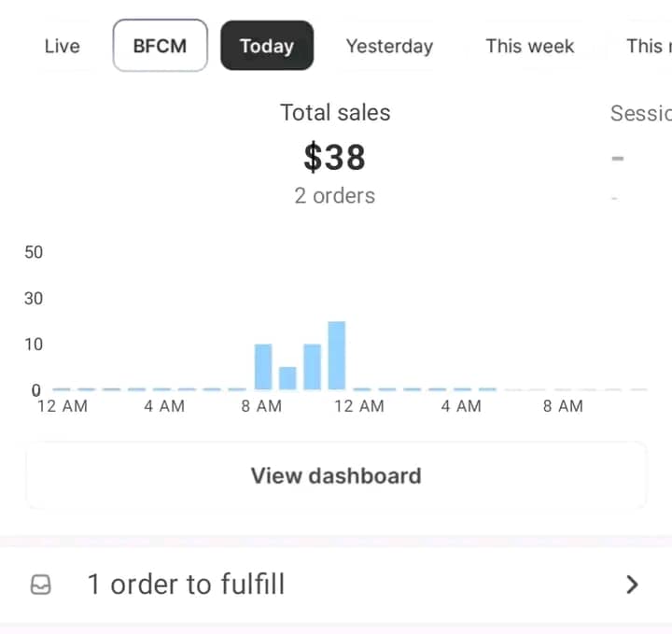Click the inbox icon beside order to fulfill
The image size is (672, 634).
[x=42, y=585]
